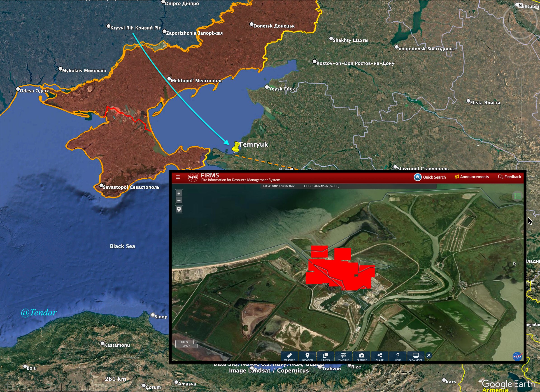This screenshot has width=540, height=392.
Task: Open the Timeline controls
Action: pyautogui.click(x=344, y=356)
